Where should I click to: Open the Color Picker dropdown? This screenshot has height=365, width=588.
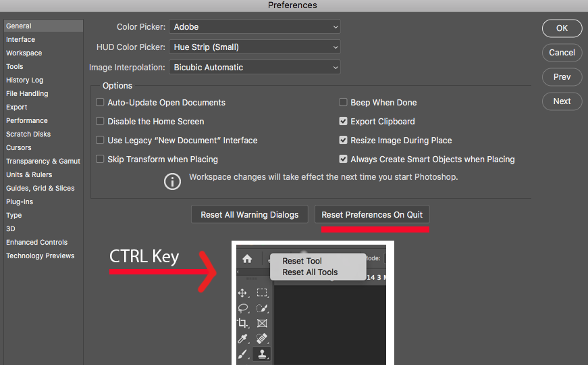[255, 27]
